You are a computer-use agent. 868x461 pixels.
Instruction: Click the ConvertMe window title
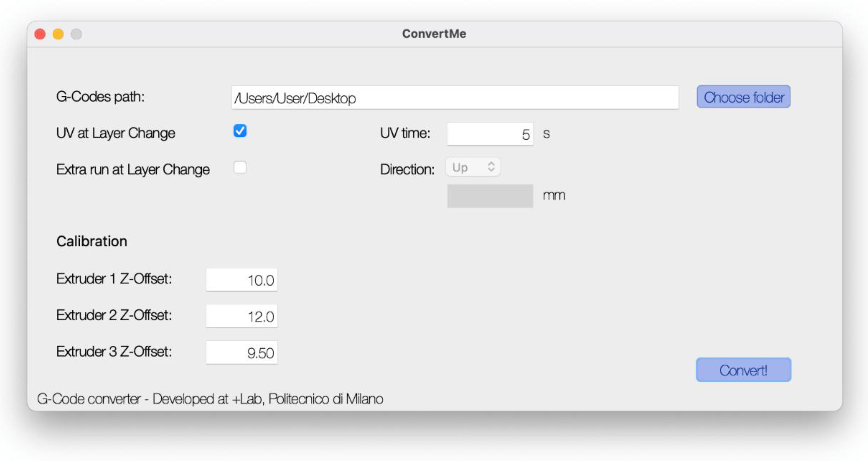click(434, 34)
